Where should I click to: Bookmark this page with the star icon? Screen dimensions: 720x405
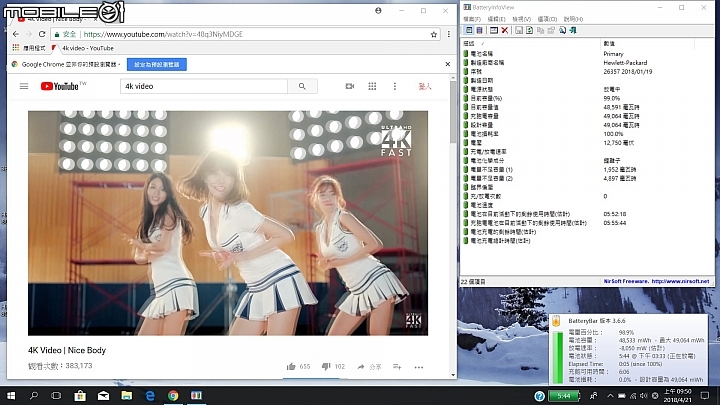tap(433, 34)
